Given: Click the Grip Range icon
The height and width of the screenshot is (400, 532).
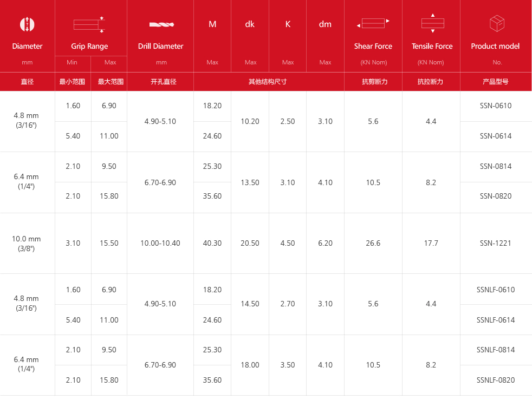Looking at the screenshot, I should pyautogui.click(x=89, y=24).
